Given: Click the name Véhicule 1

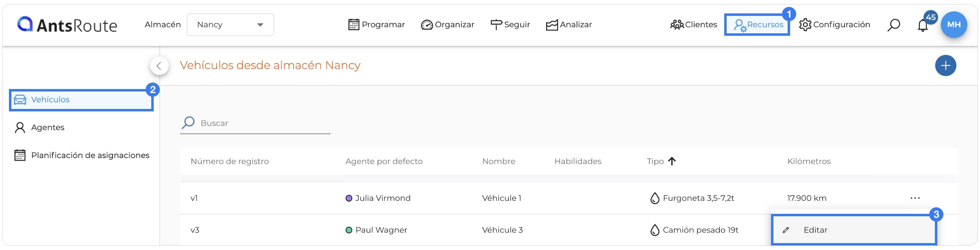Looking at the screenshot, I should point(501,198).
